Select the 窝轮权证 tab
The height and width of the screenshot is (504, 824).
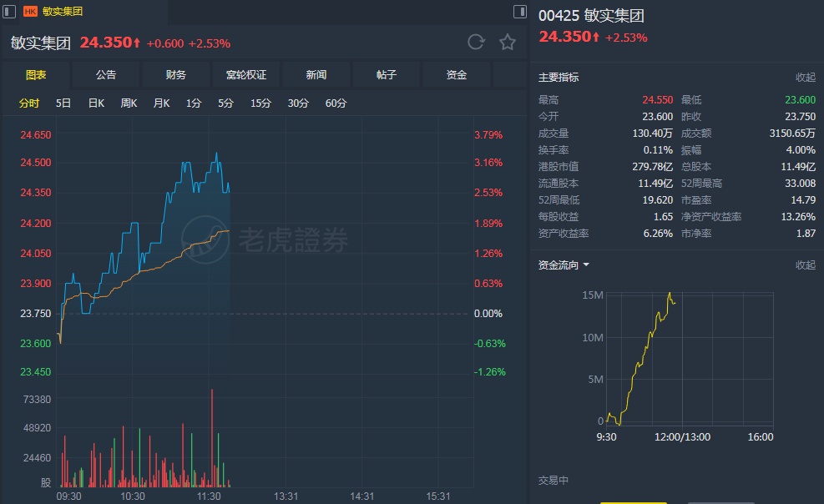pyautogui.click(x=246, y=75)
